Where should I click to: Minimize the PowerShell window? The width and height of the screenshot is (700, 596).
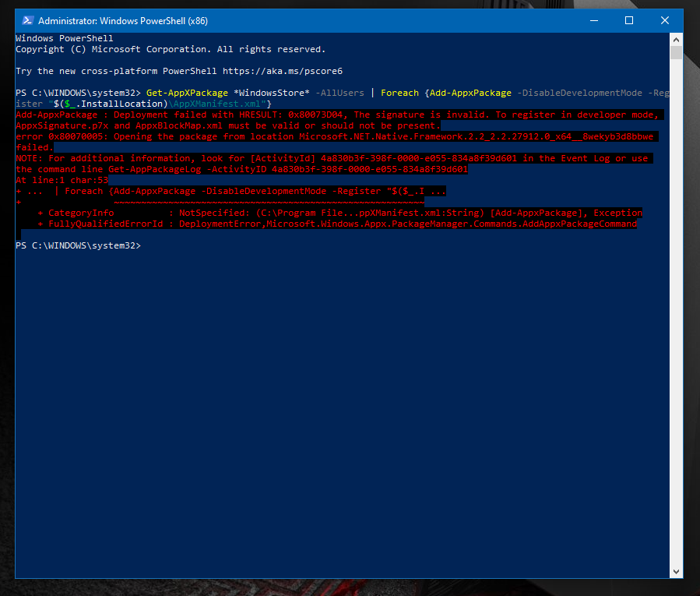click(594, 20)
